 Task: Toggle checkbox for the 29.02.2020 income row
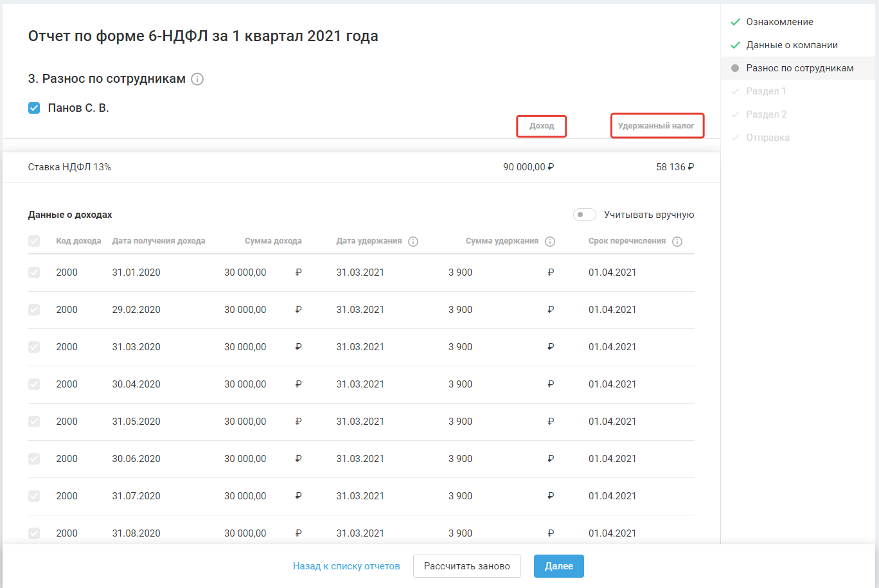tap(34, 310)
